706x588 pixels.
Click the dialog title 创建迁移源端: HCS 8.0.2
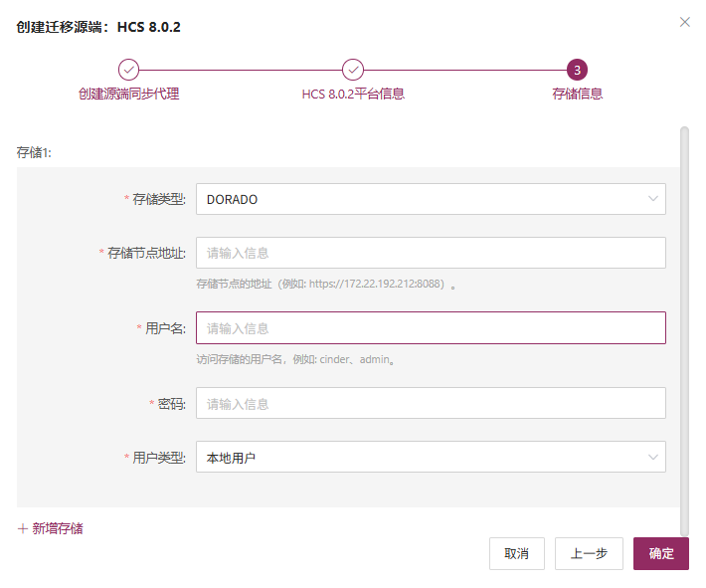(98, 27)
